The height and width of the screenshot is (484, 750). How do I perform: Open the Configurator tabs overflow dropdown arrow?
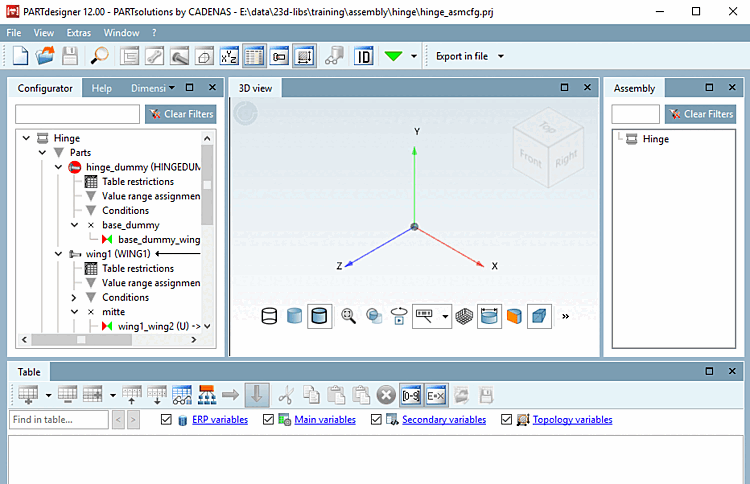click(x=172, y=88)
